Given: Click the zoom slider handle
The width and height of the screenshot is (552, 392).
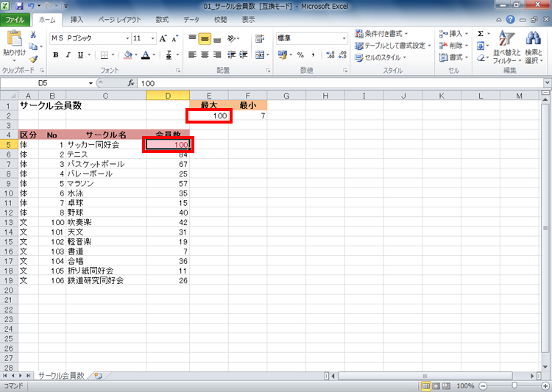Looking at the screenshot, I should point(514,386).
